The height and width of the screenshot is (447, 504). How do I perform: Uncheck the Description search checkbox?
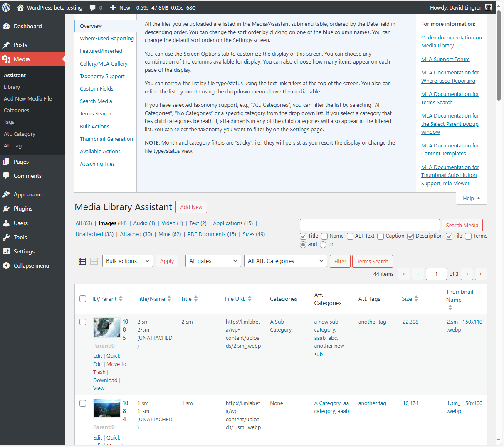tap(410, 236)
